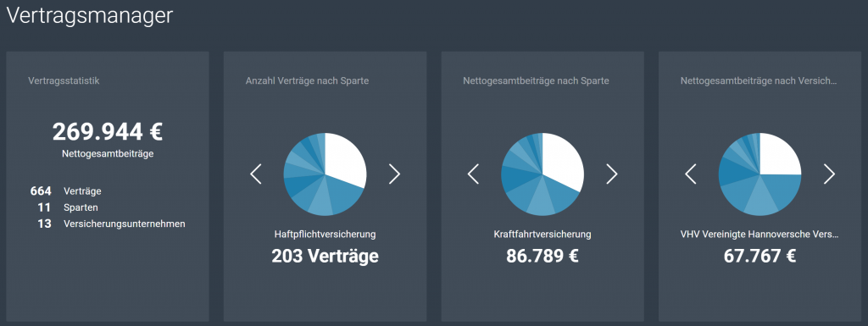Select white Kraftfahrtversicherung pie slice
The image size is (868, 326).
coord(560,160)
